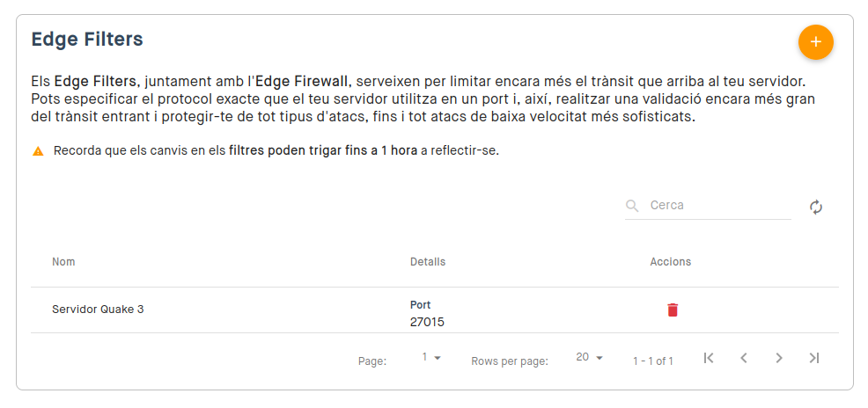This screenshot has width=868, height=408.
Task: Go to the previous page
Action: click(744, 358)
